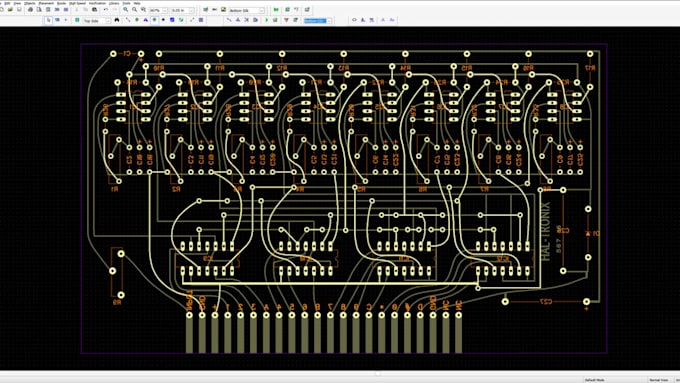Paste from clipboard toolbar icon

click(x=94, y=10)
